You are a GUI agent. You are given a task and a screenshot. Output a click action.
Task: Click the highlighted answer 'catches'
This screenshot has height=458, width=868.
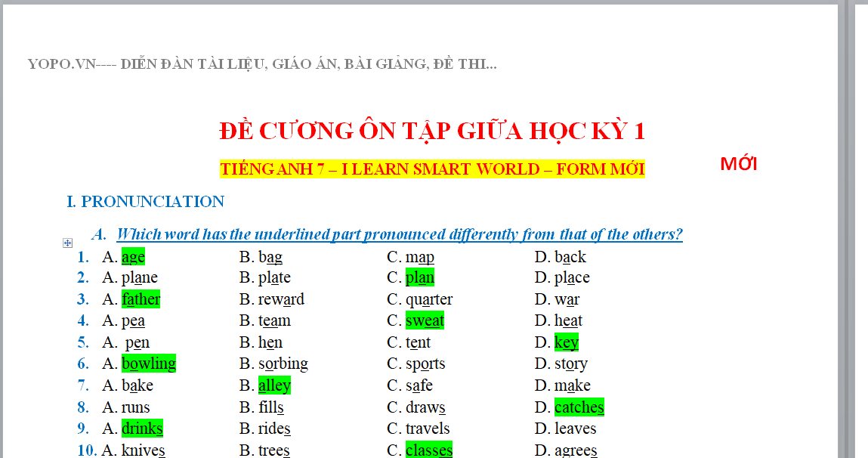pos(579,407)
